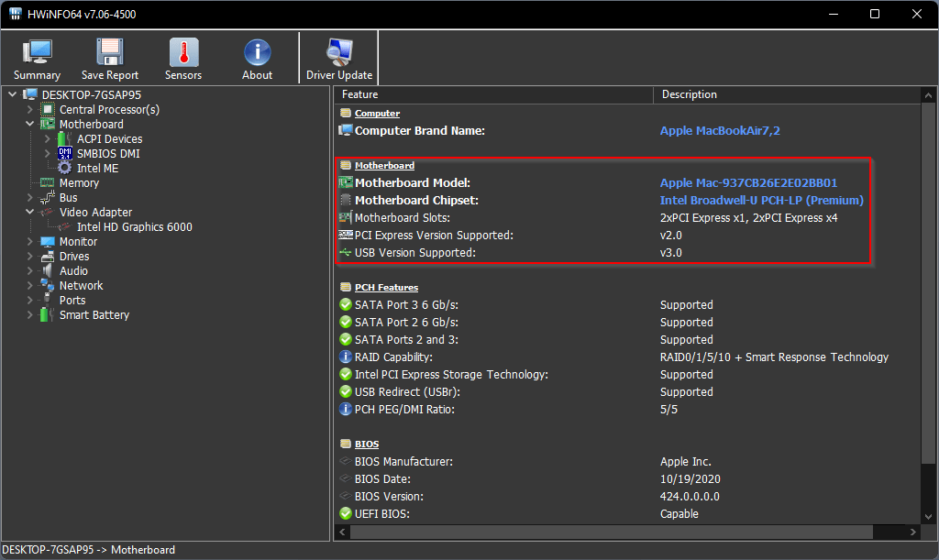
Task: Click the BIOS section header
Action: pos(367,444)
